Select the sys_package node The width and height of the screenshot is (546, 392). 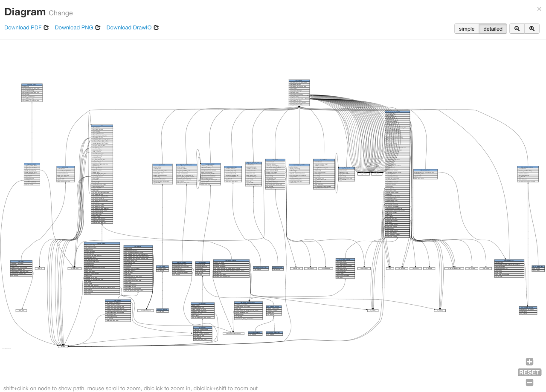(x=363, y=174)
